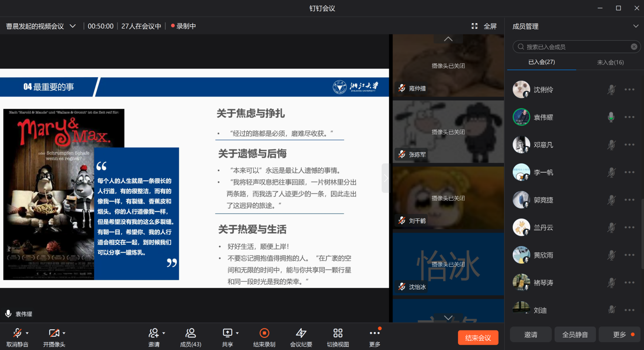Toggle microphone for 李一帆
644x350 pixels.
(611, 172)
